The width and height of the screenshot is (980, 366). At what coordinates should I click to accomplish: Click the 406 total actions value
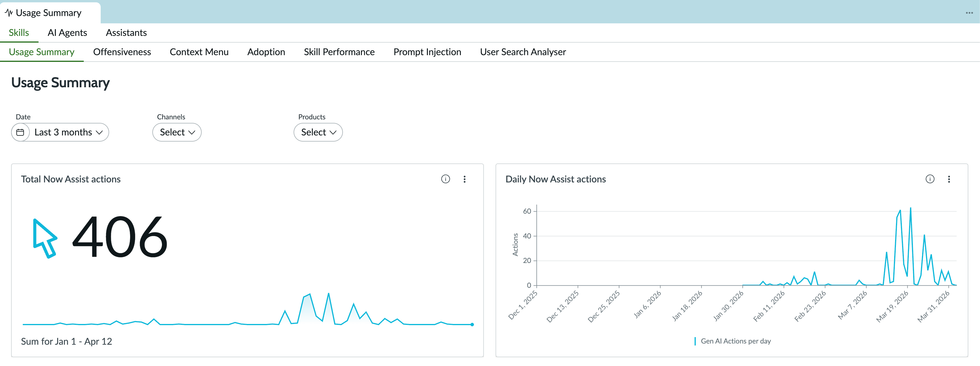(x=120, y=237)
